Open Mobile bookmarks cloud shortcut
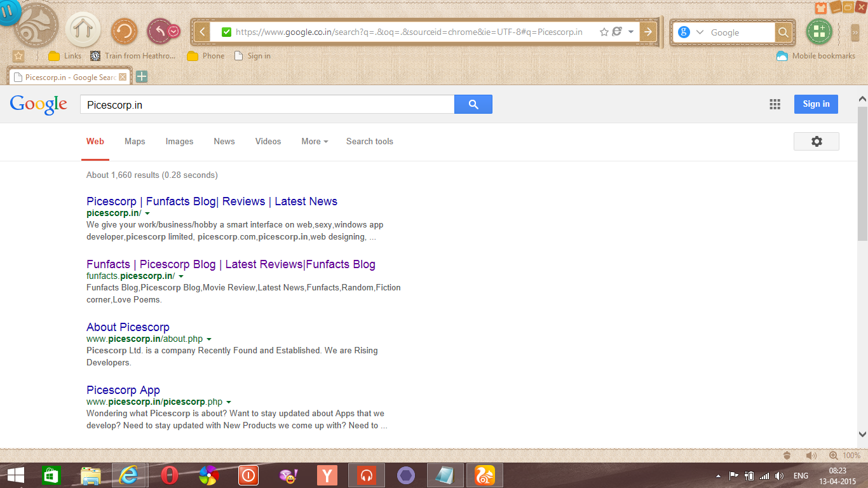Image resolution: width=868 pixels, height=488 pixels. [x=816, y=56]
